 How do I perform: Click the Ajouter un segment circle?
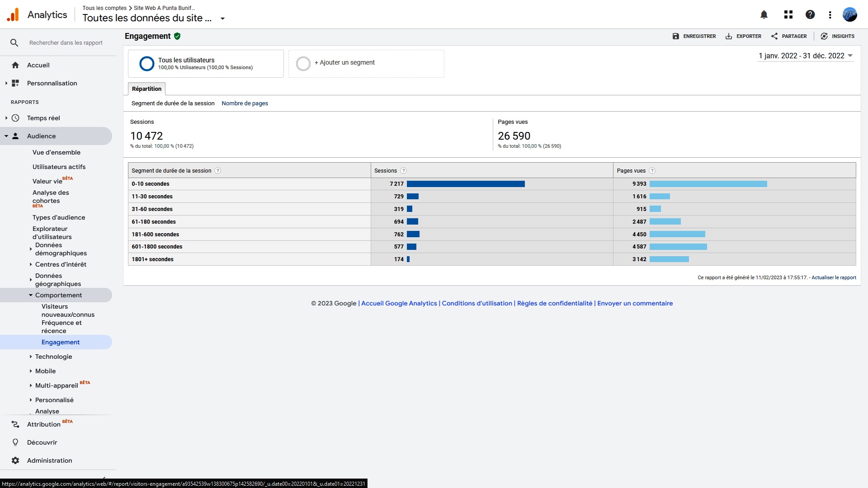click(303, 64)
